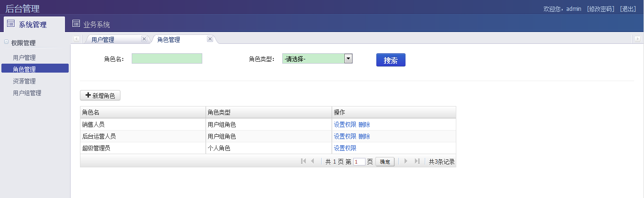Screen dimensions: 644x198
Task: Close the 角色管理 page tab
Action: point(210,39)
